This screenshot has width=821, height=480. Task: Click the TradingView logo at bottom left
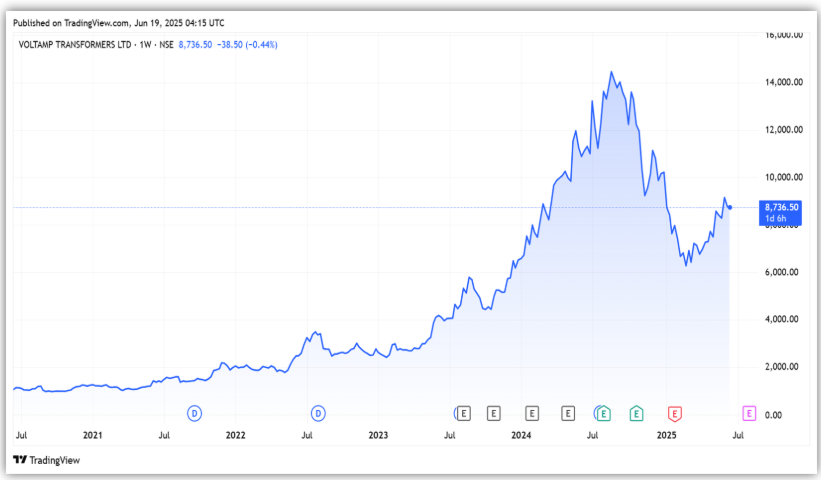[x=46, y=460]
